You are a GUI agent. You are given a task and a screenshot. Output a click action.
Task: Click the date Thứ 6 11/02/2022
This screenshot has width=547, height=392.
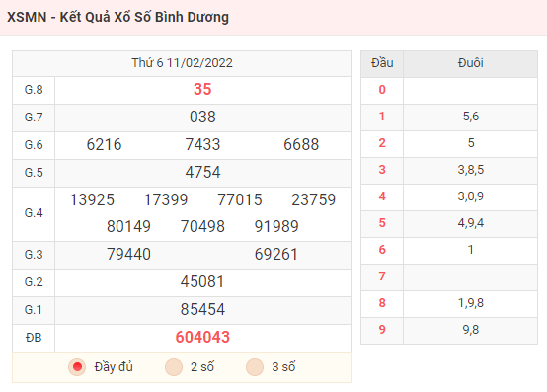[182, 63]
